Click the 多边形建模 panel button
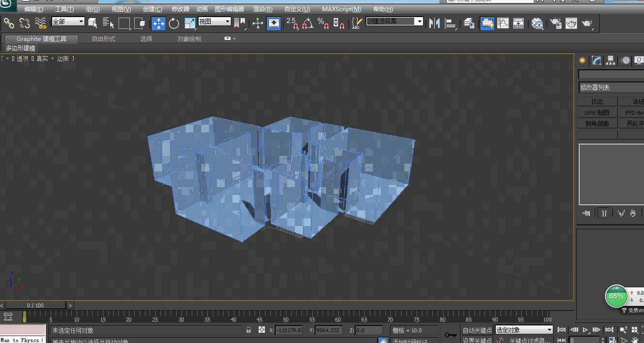 tap(20, 48)
